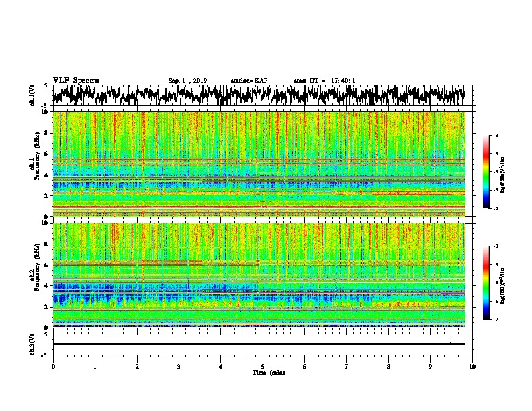The height and width of the screenshot is (411, 532).
Task: Click the "Time (min)" x-axis label
Action: pyautogui.click(x=269, y=373)
